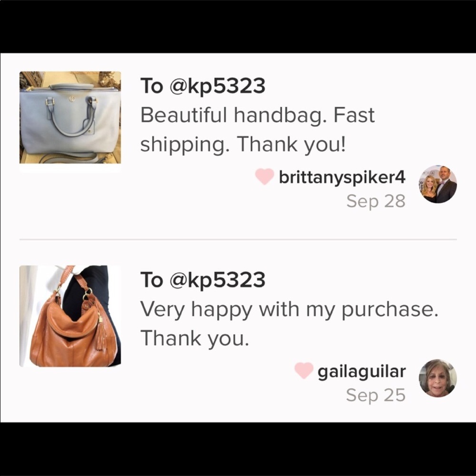Click the "Beautiful handbag. Fast" comment line
The width and height of the screenshot is (476, 476).
point(258,116)
